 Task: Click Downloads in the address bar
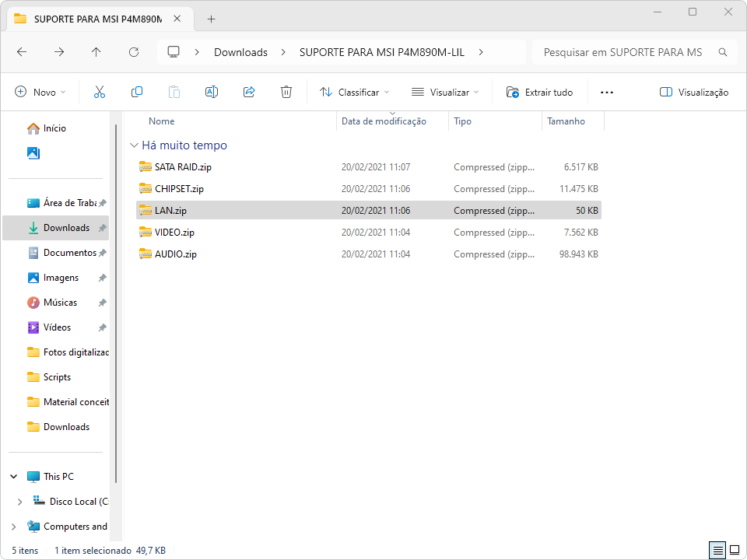pos(240,52)
